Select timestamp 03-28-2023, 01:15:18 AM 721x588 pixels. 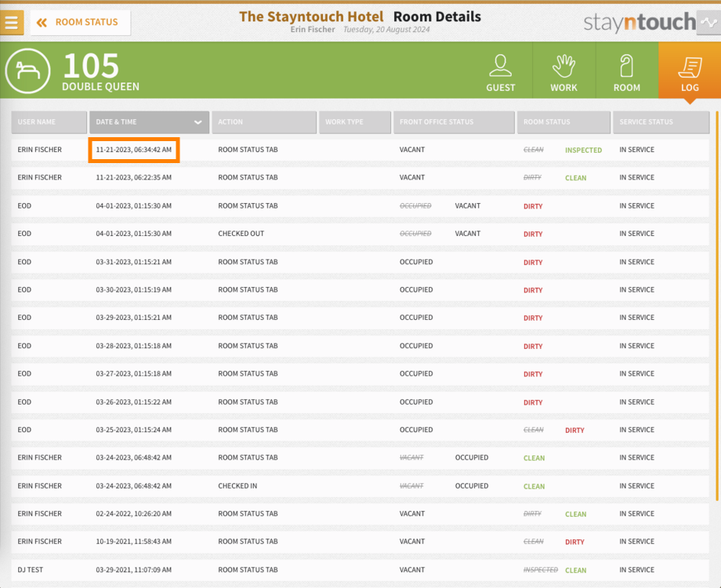point(134,346)
